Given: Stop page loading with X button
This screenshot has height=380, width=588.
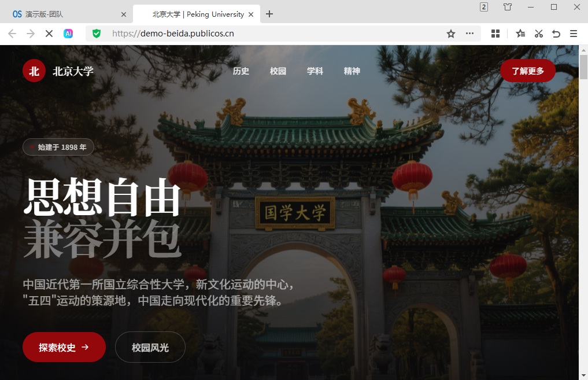Looking at the screenshot, I should tap(49, 34).
